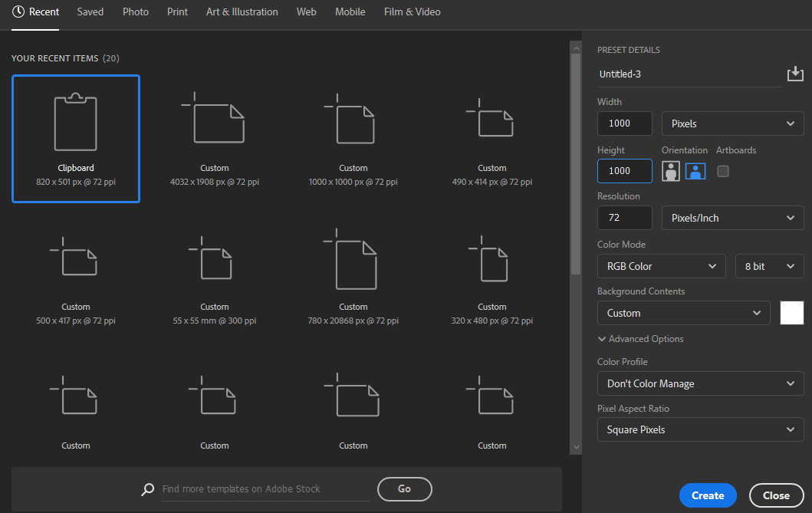This screenshot has width=812, height=513.
Task: Click the Create button
Action: click(708, 495)
